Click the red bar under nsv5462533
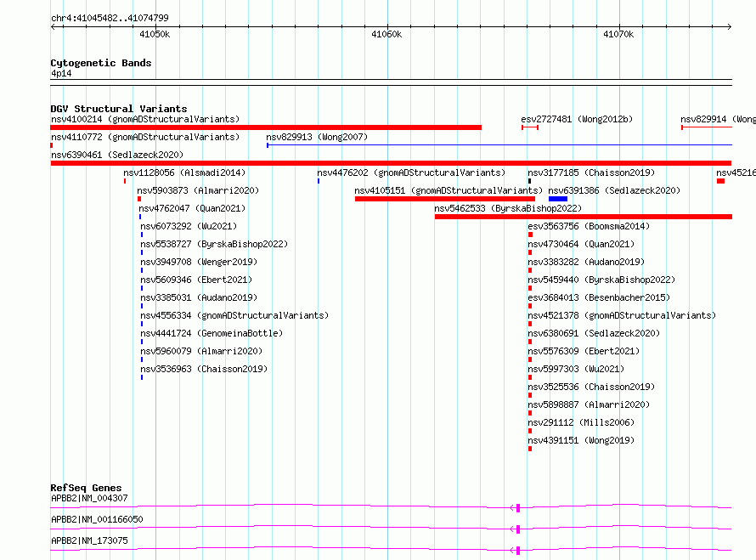The width and height of the screenshot is (756, 560). pyautogui.click(x=584, y=217)
